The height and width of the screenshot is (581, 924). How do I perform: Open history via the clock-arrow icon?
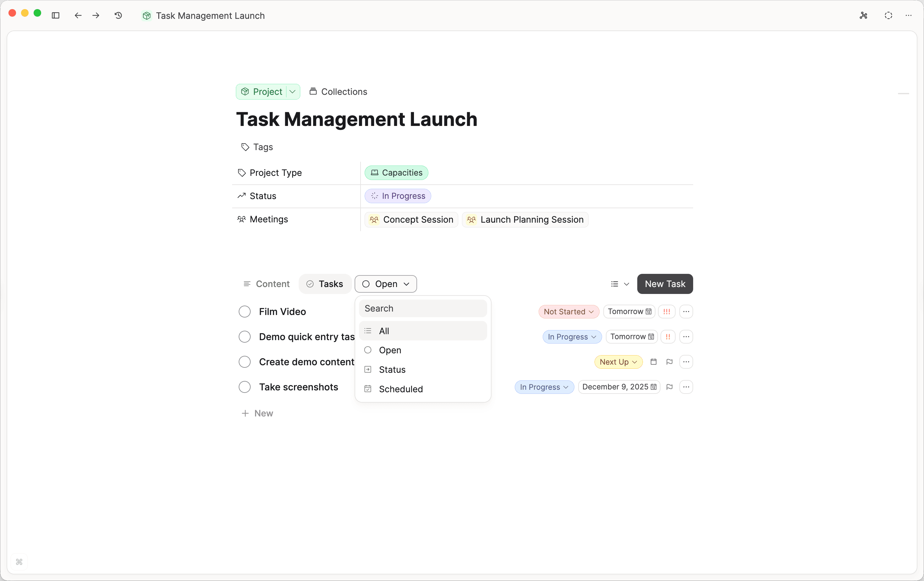(118, 16)
